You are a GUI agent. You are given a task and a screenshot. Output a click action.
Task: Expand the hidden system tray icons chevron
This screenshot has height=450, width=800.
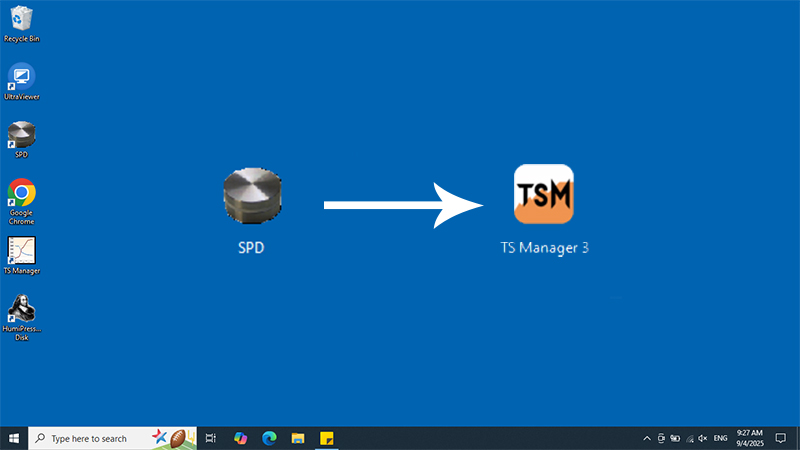[x=646, y=438]
